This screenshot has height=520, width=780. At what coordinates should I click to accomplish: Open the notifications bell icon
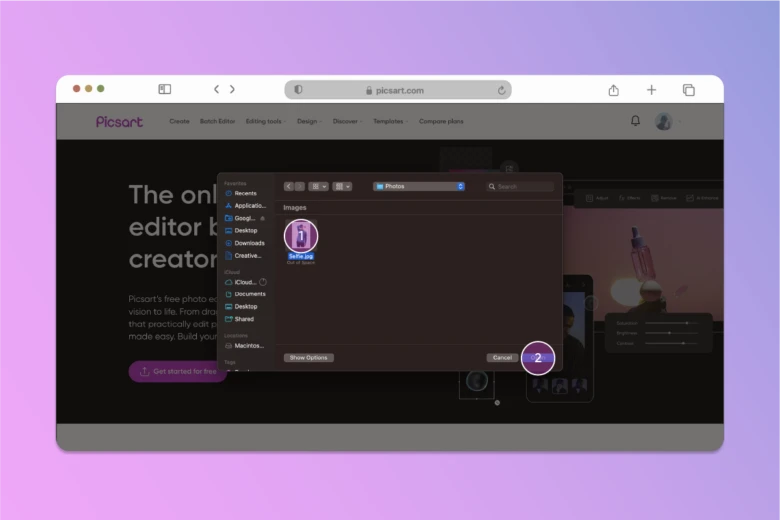[x=635, y=121]
